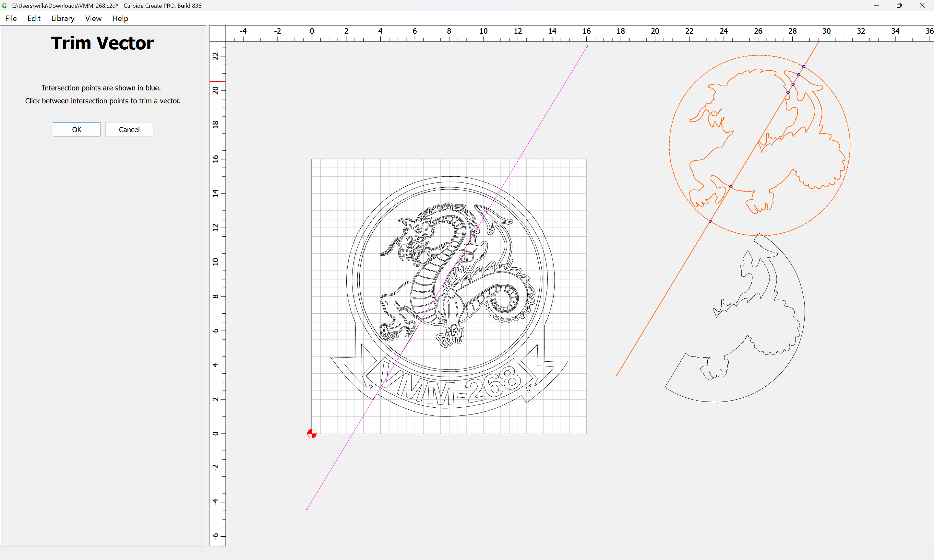Viewport: 934px width, 560px height.
Task: Restore down the application window
Action: pyautogui.click(x=899, y=6)
